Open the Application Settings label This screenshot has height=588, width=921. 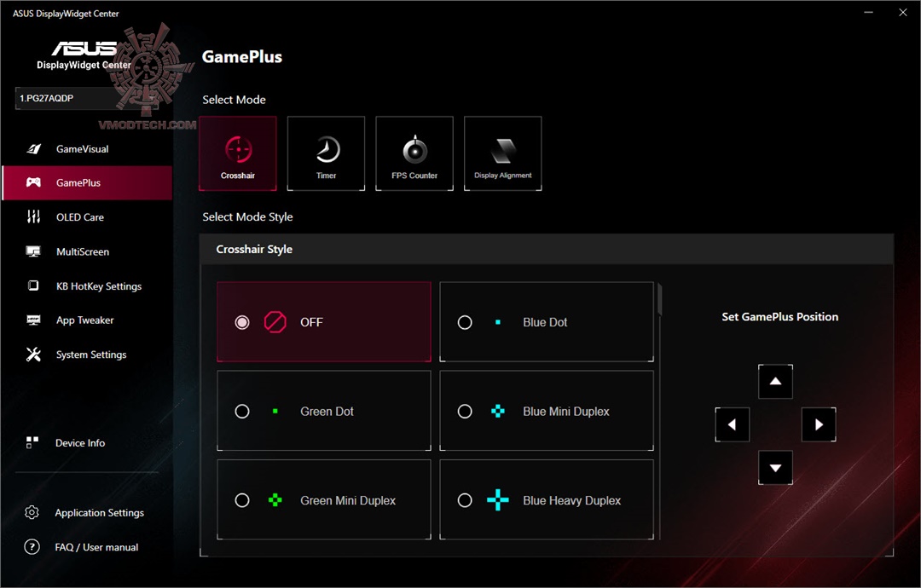[99, 513]
